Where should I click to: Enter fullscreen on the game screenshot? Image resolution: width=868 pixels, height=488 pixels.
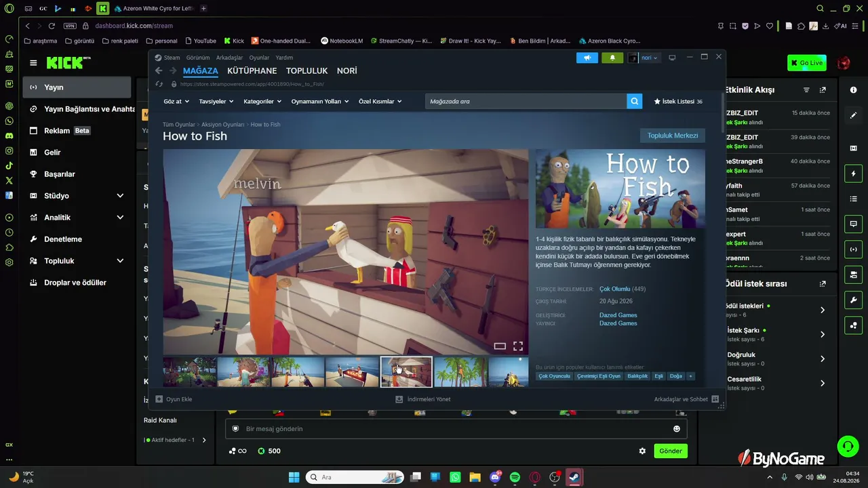[x=518, y=346]
